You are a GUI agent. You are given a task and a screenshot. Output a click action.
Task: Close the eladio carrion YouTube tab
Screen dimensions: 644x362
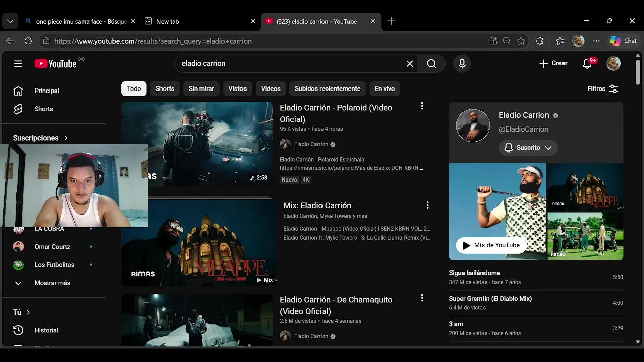click(x=373, y=21)
